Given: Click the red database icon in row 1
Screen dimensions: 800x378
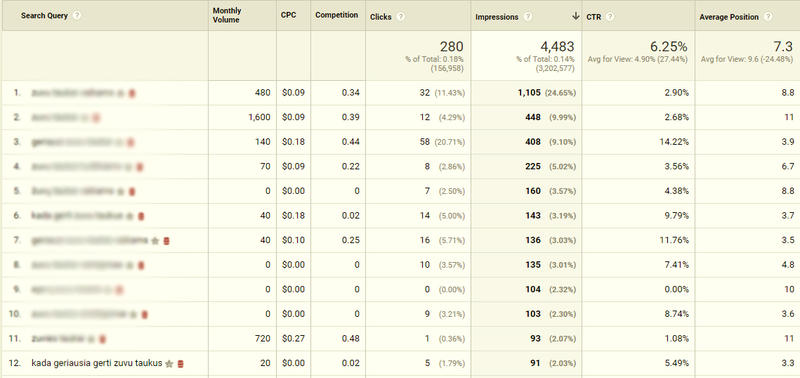Looking at the screenshot, I should pos(132,93).
